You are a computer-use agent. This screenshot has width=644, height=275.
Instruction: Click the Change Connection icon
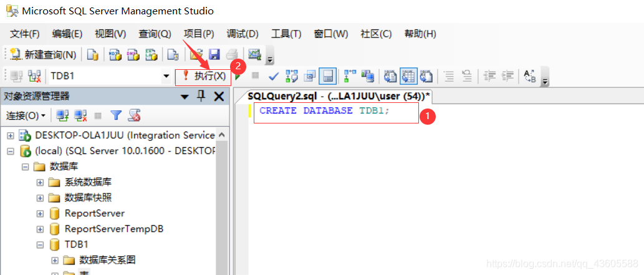click(x=34, y=76)
